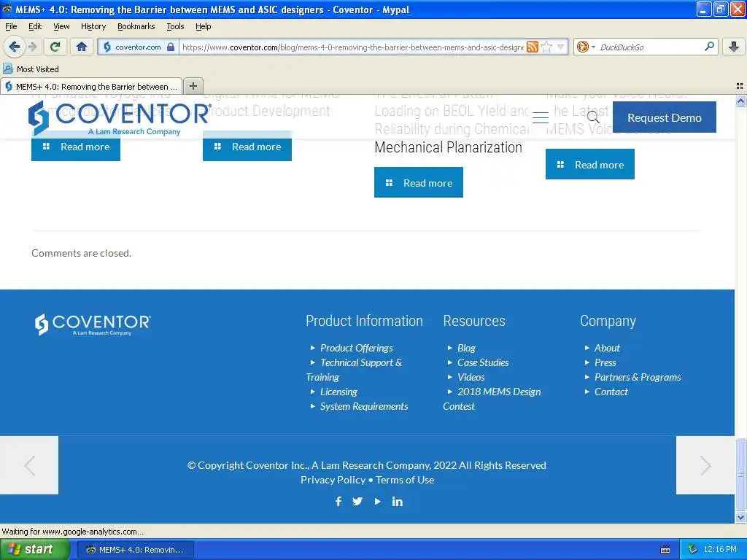Go to the previous post with the left chevron

(29, 465)
